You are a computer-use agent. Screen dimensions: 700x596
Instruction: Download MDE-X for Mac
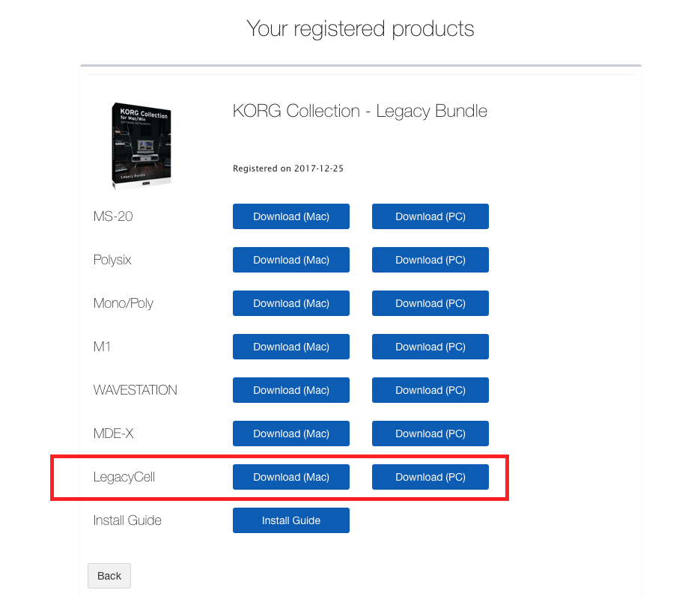pos(290,434)
